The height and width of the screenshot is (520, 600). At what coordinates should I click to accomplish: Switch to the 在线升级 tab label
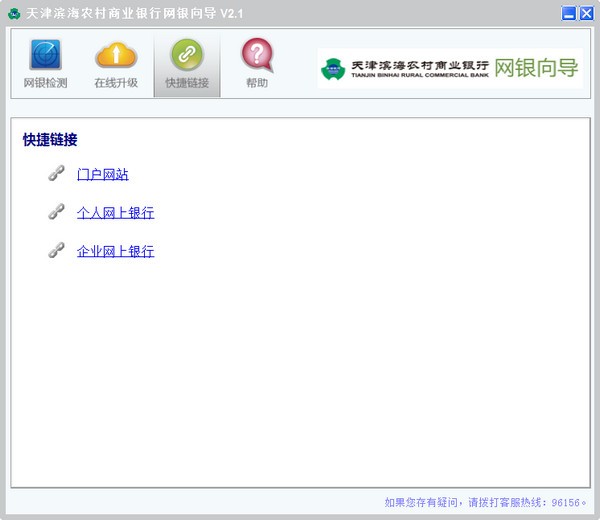(x=116, y=83)
